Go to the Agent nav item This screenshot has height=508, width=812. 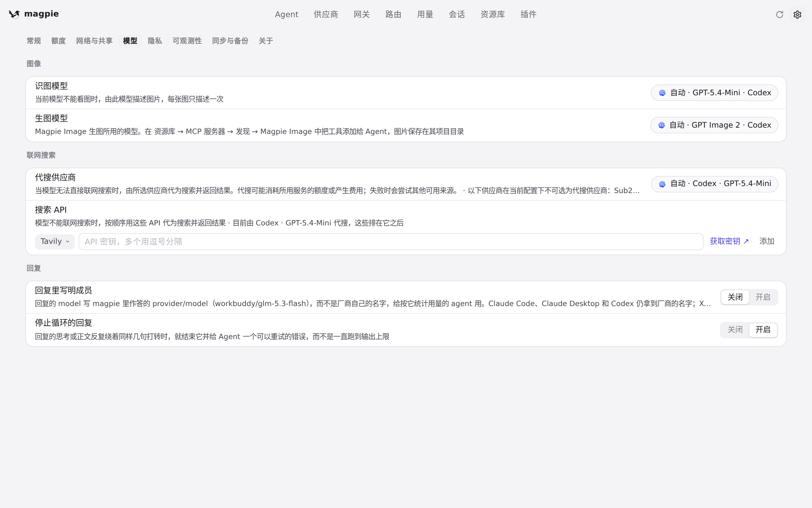286,15
